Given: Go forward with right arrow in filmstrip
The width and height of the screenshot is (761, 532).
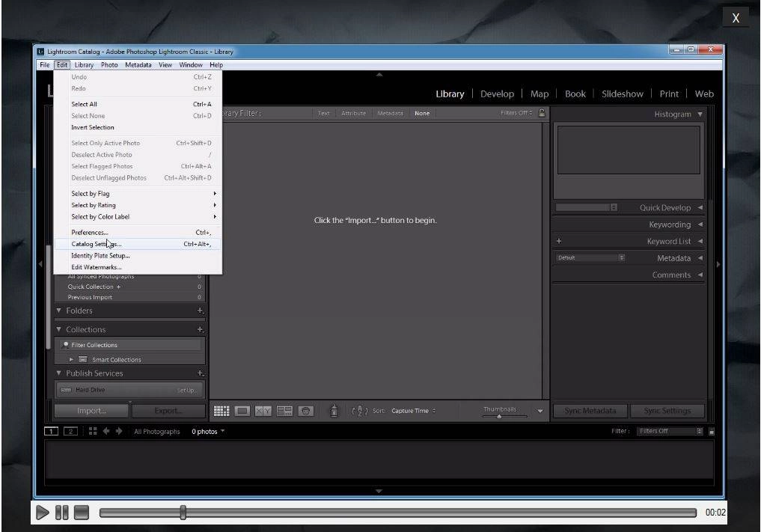Looking at the screenshot, I should (119, 431).
